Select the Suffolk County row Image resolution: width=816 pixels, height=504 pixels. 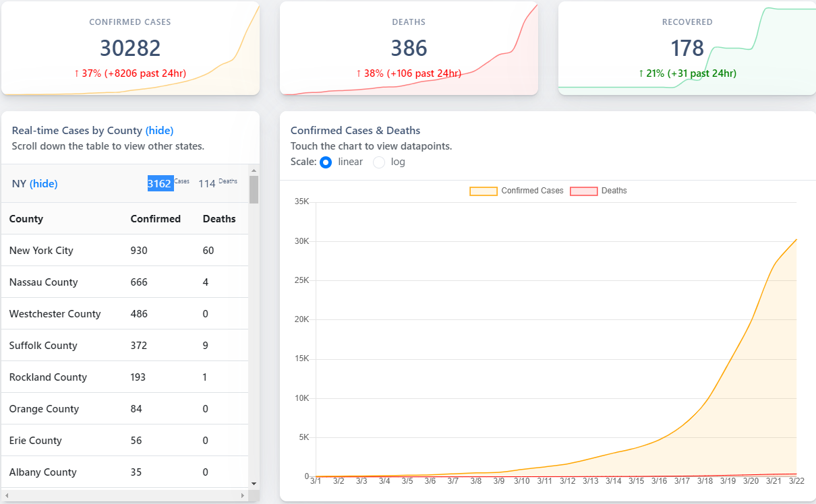[125, 346]
